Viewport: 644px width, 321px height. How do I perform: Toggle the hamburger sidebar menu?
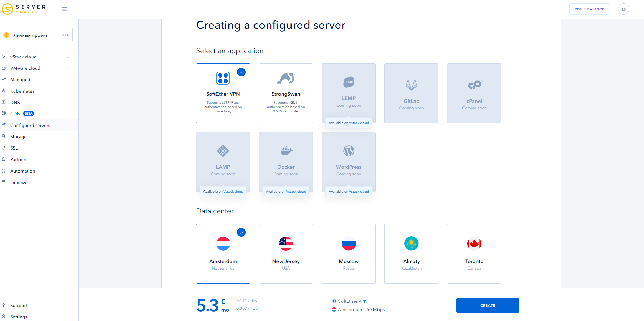(x=64, y=9)
